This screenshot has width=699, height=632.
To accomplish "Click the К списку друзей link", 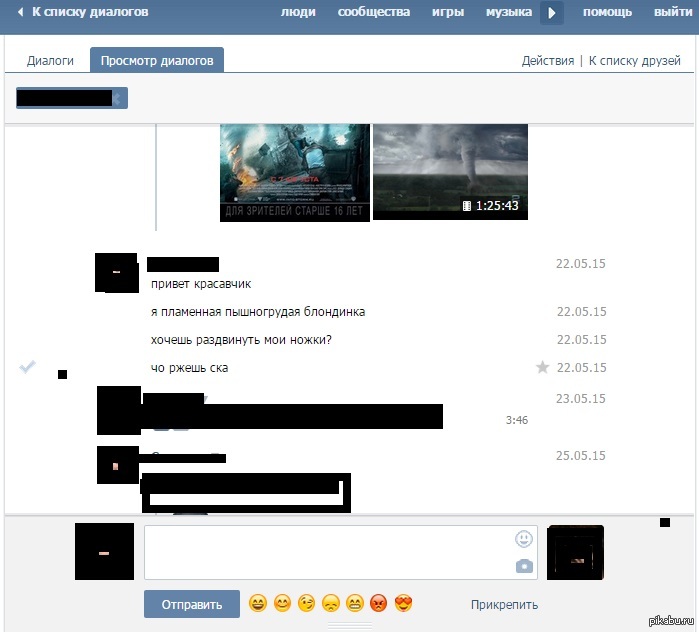I will click(634, 61).
